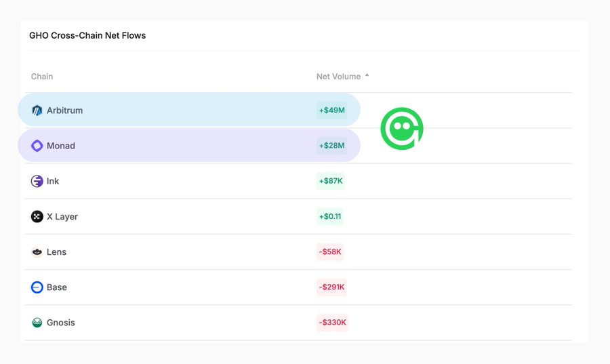Viewport: 610px width, 364px height.
Task: Sort by the Net Volume column arrow
Action: 367,75
